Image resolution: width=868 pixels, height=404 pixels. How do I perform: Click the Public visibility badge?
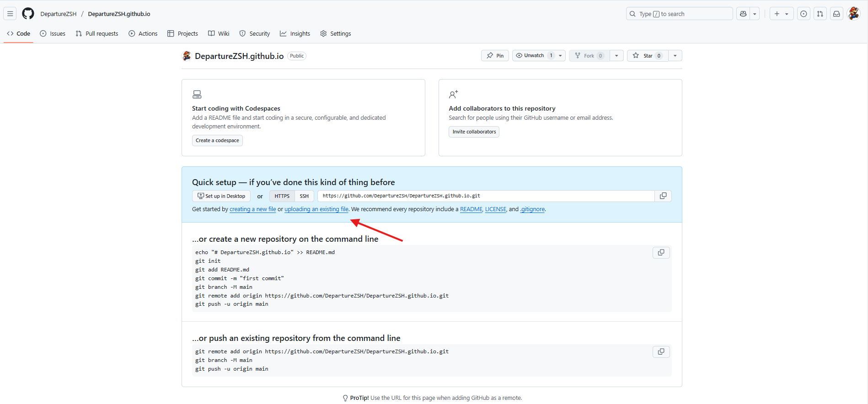point(297,56)
